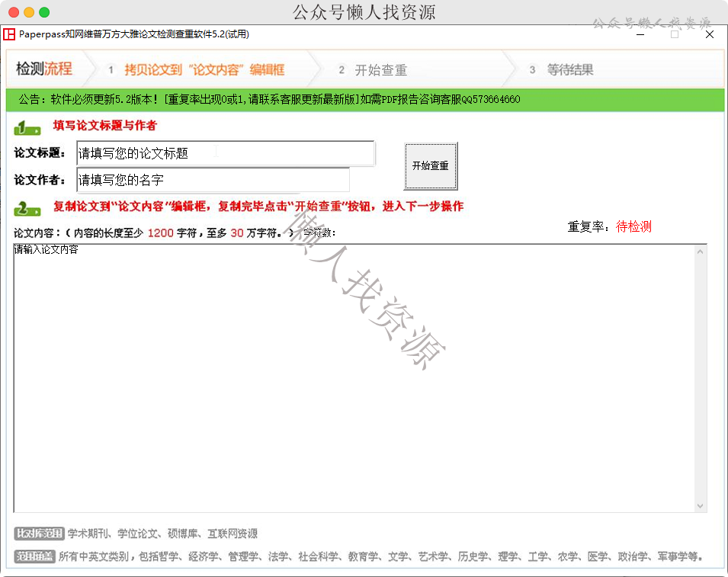Screen dimensions: 728x577
Task: Click the red 复制论文到论文内容编辑框 instruction text
Action: [x=258, y=207]
